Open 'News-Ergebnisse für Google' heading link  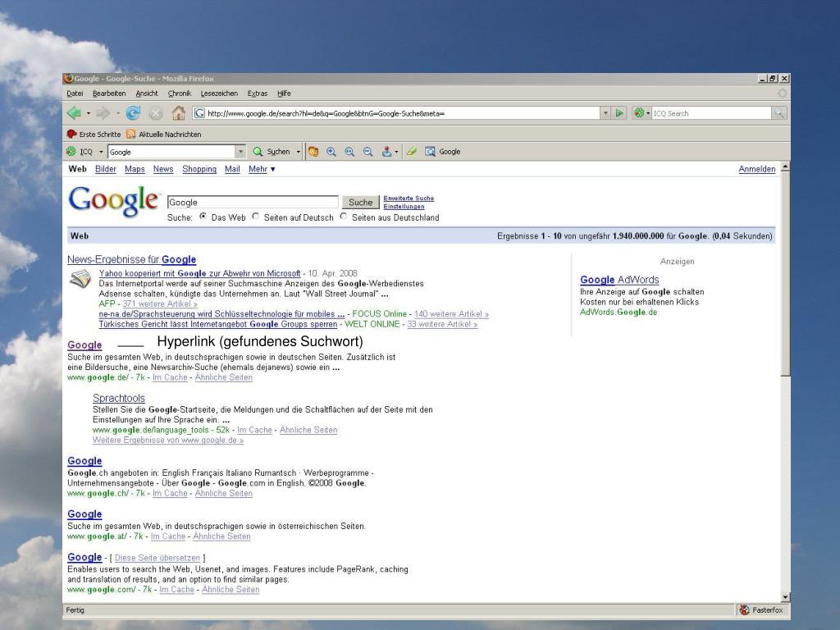[x=132, y=259]
